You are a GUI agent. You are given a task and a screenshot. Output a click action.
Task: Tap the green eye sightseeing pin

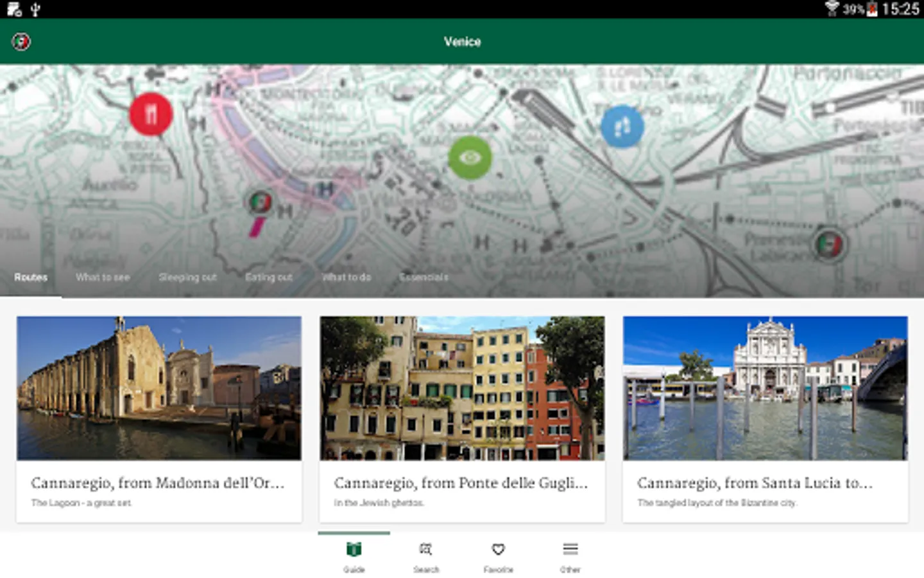[470, 157]
